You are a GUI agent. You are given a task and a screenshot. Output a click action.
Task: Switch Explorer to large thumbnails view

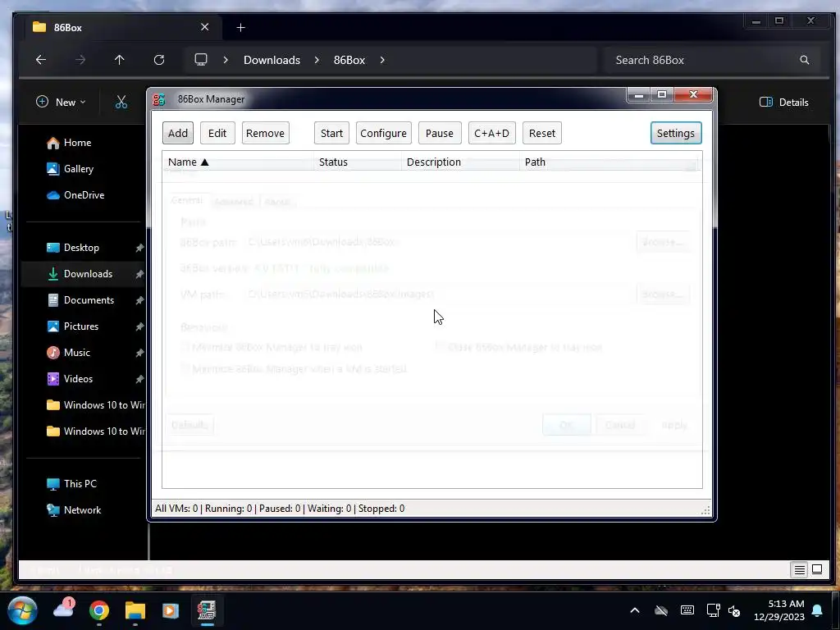(817, 569)
